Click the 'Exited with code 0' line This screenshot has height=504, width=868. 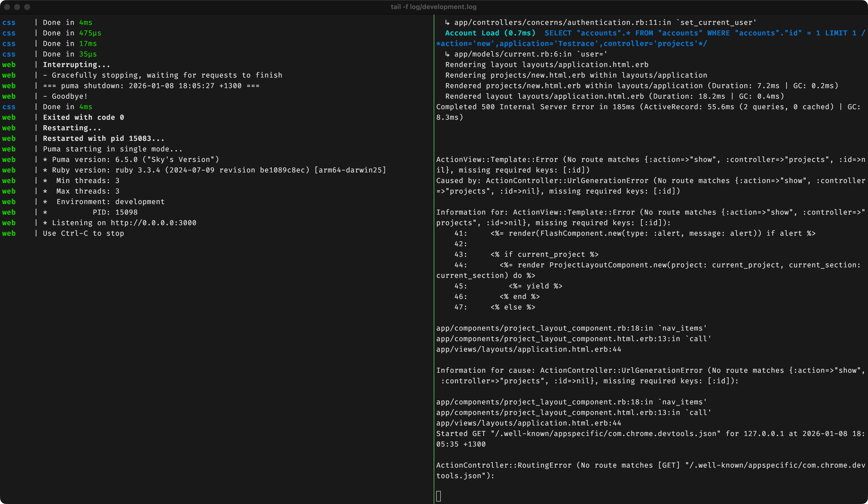tap(83, 117)
